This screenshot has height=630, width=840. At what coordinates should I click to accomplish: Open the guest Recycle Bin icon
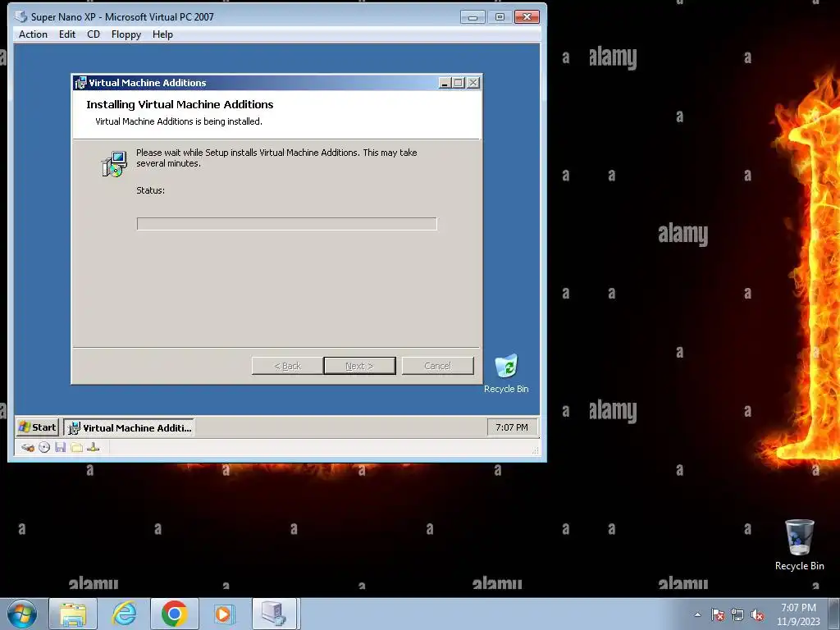(x=506, y=374)
